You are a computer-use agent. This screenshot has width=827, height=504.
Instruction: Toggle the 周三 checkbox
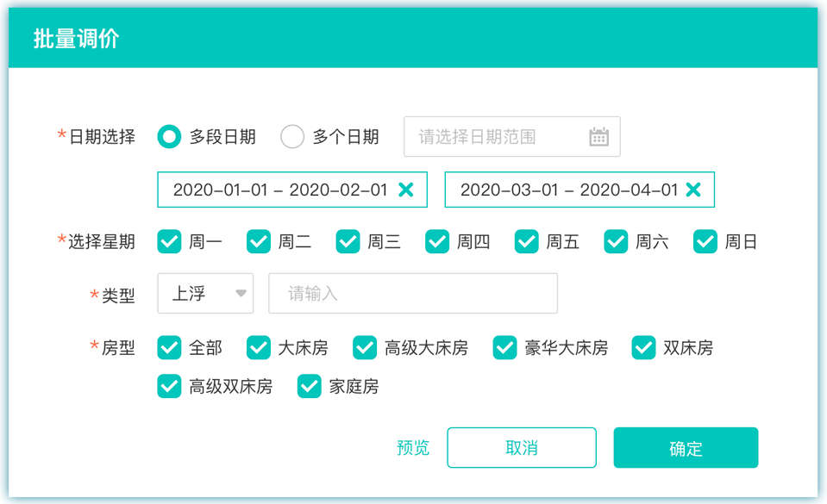348,241
